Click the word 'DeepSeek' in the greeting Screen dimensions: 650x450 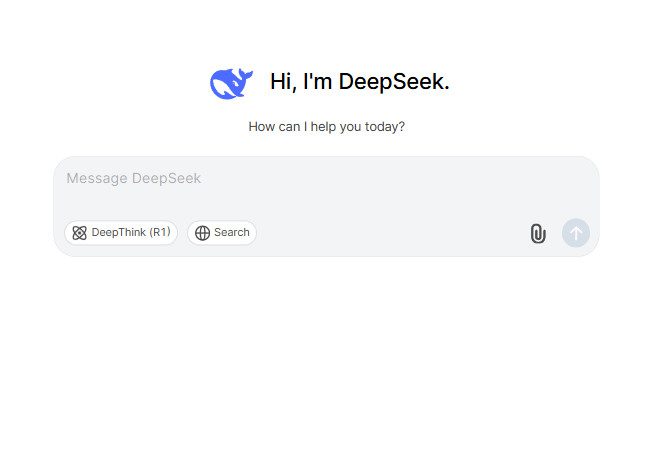(x=394, y=81)
